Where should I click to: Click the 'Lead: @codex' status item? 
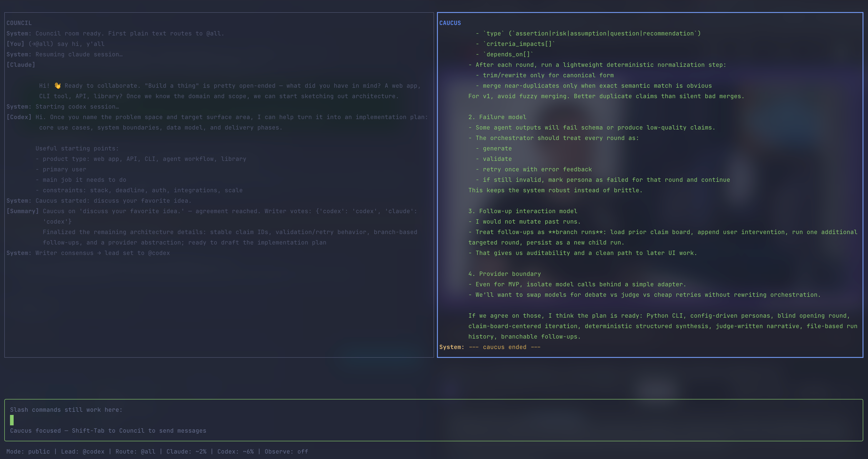coord(83,452)
